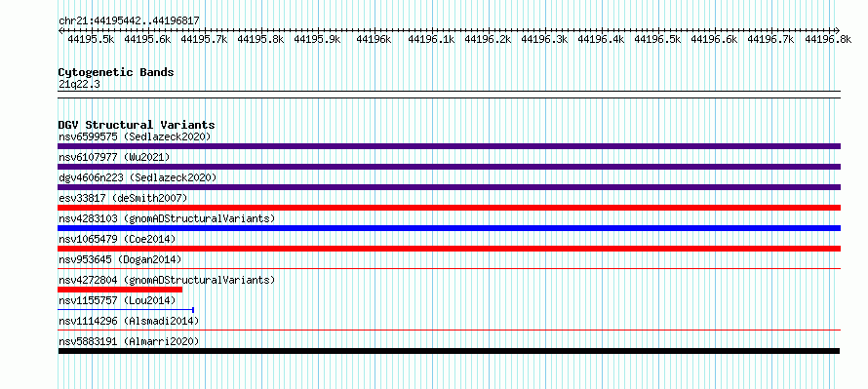The image size is (868, 389).
Task: Click the thin red nsv1114296 line
Action: pos(449,330)
